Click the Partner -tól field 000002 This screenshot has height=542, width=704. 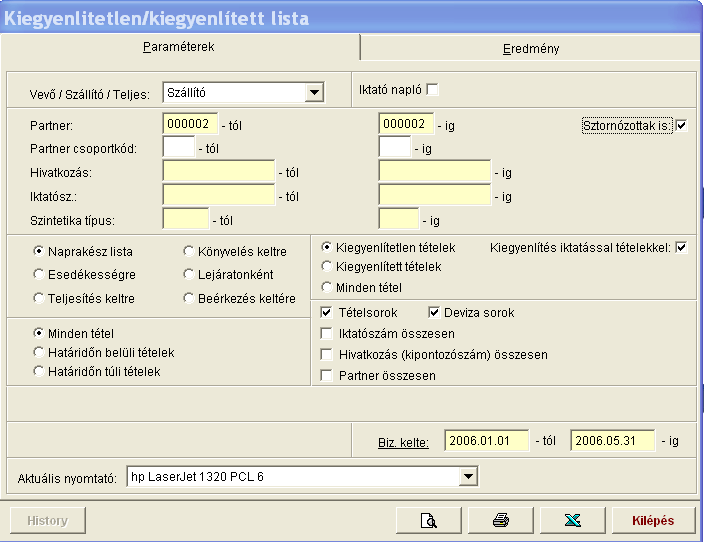pos(190,124)
